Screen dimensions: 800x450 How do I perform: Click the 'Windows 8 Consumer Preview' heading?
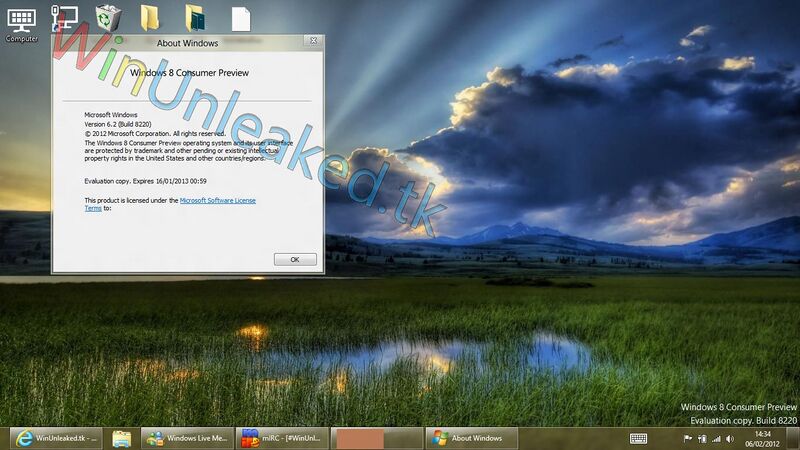point(189,73)
